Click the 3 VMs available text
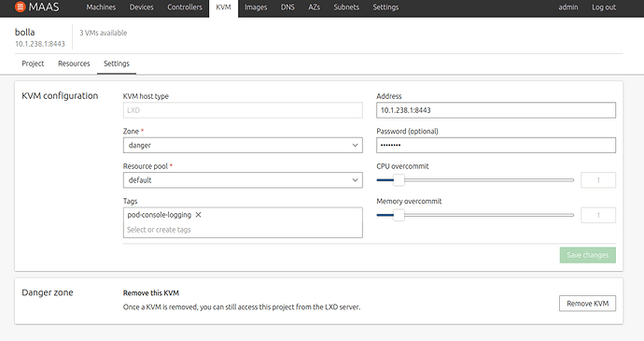The height and width of the screenshot is (341, 644). click(x=103, y=33)
